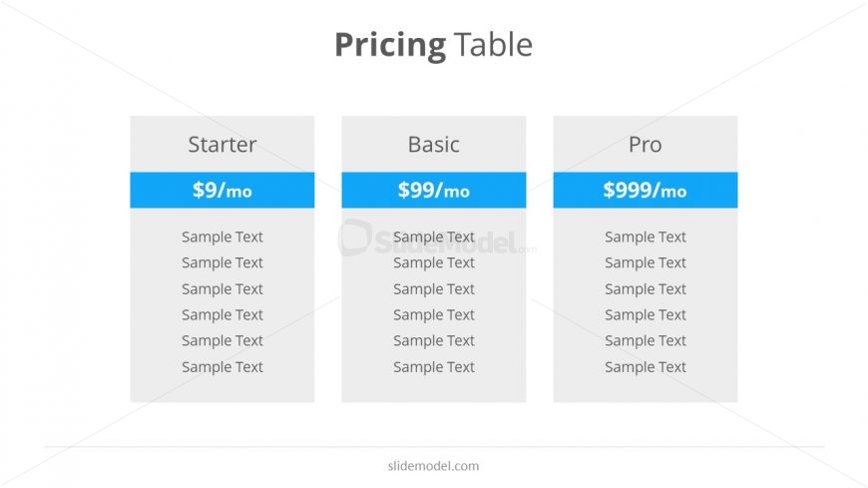Select last Sample Text in Basic column
The height and width of the screenshot is (488, 868).
[x=433, y=367]
